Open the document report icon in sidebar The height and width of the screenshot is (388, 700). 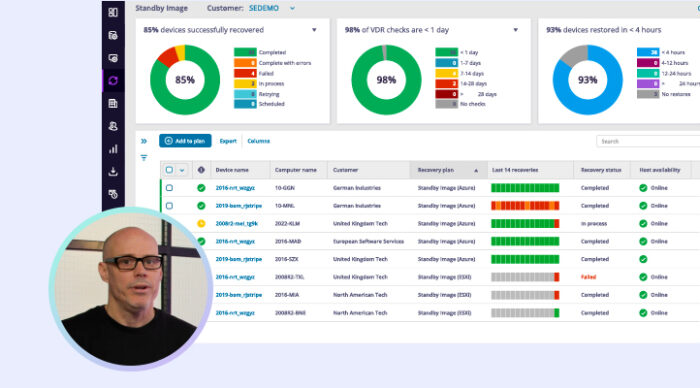[113, 104]
